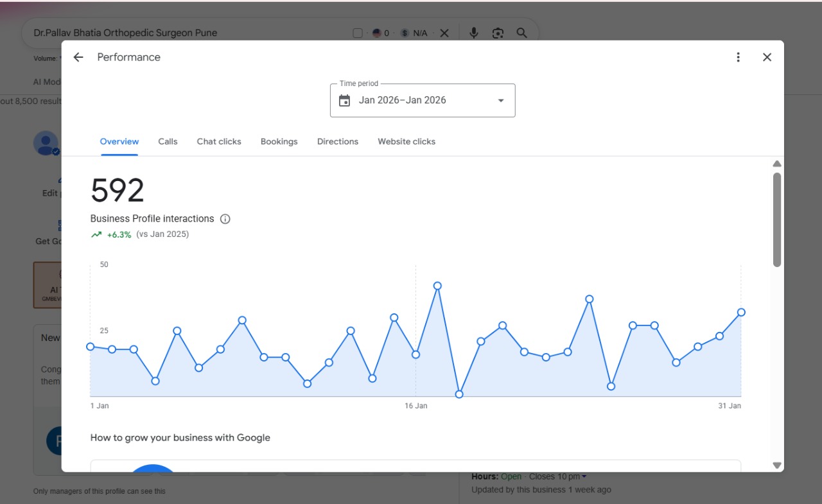
Task: Click the dollar sign N/A indicator
Action: coord(414,33)
